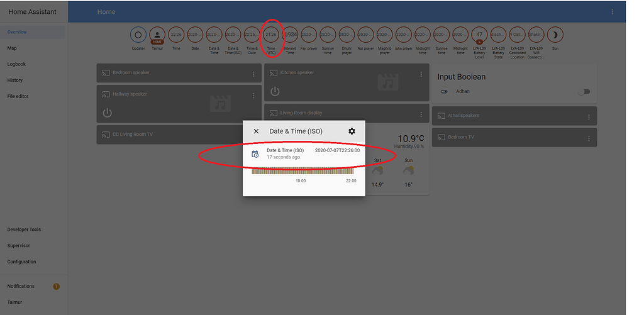
Task: Open the LYA-L09 Battery Level badge
Action: [479, 35]
